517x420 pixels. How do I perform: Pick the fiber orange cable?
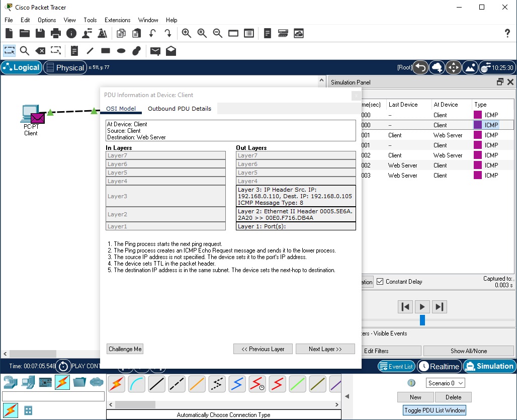tap(197, 384)
